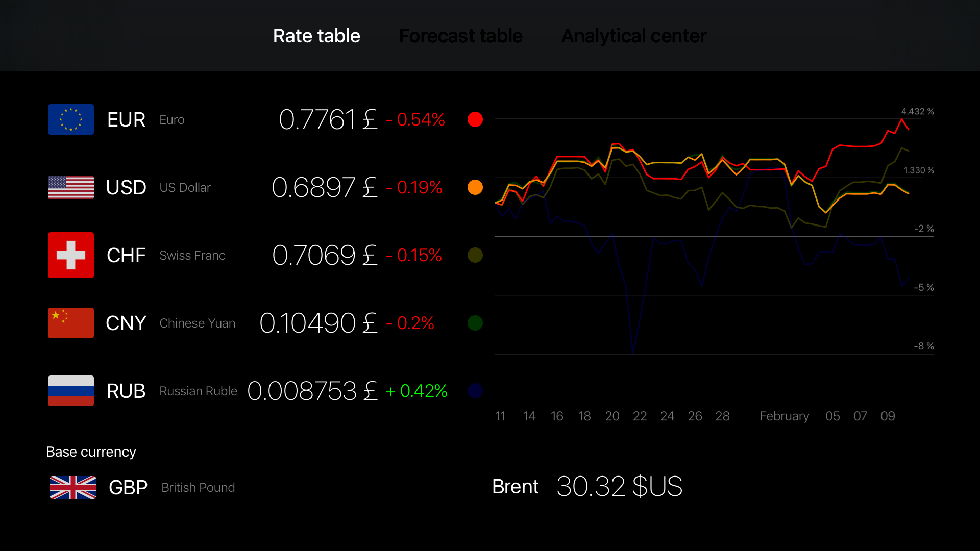Select the Swiss flag icon
This screenshot has height=551, width=980.
click(x=71, y=255)
